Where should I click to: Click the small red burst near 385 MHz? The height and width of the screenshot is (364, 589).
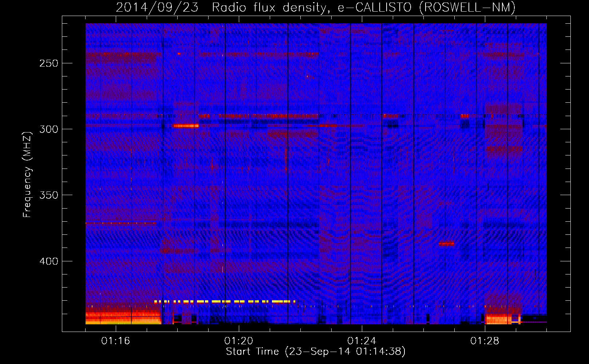pos(446,244)
